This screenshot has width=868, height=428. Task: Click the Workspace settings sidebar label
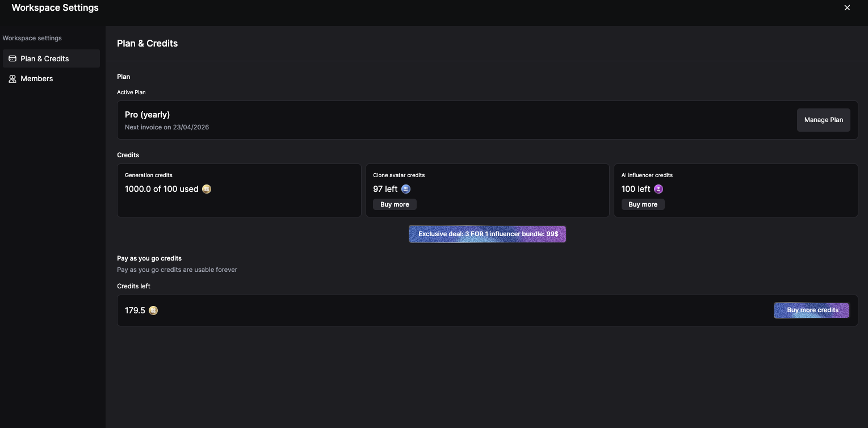click(x=32, y=38)
